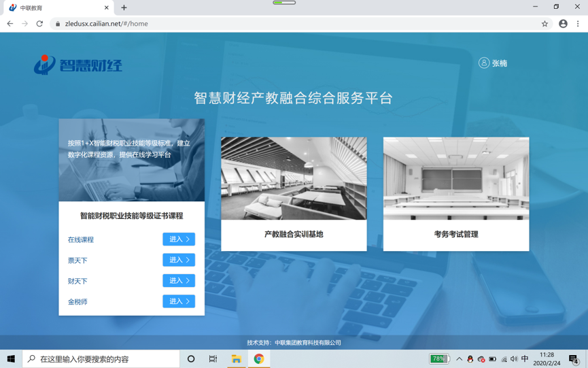Open the 产教融合实训基地 card

point(294,194)
